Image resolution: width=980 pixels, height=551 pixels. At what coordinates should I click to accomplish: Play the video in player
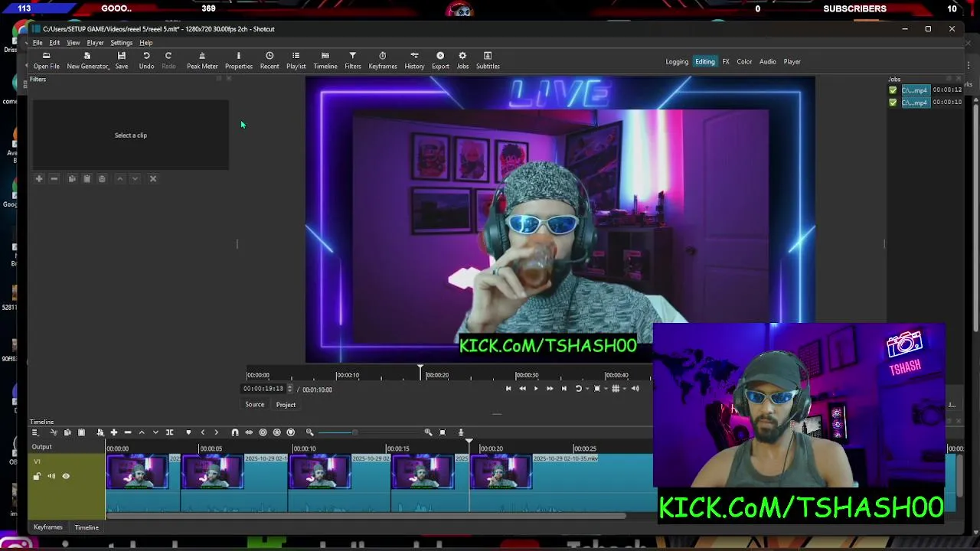pyautogui.click(x=536, y=389)
